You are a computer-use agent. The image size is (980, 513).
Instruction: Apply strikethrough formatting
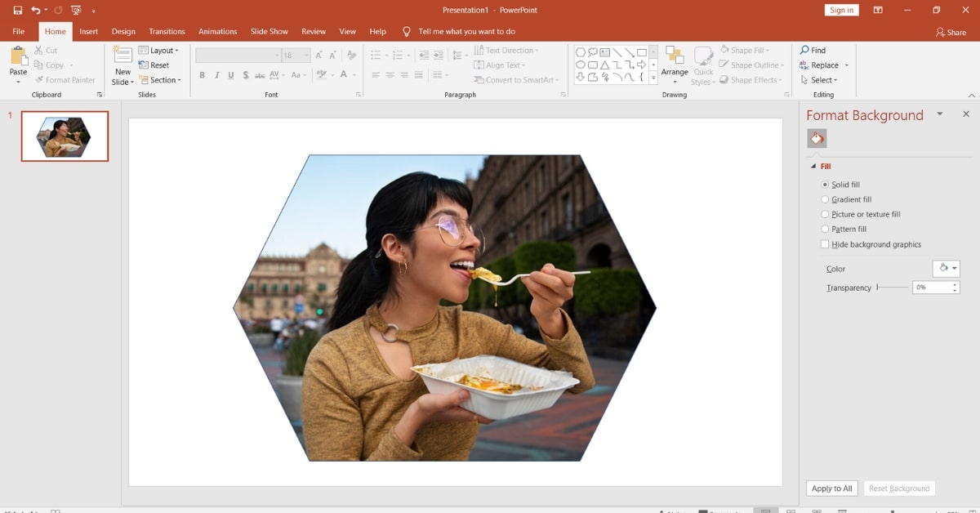coord(260,75)
